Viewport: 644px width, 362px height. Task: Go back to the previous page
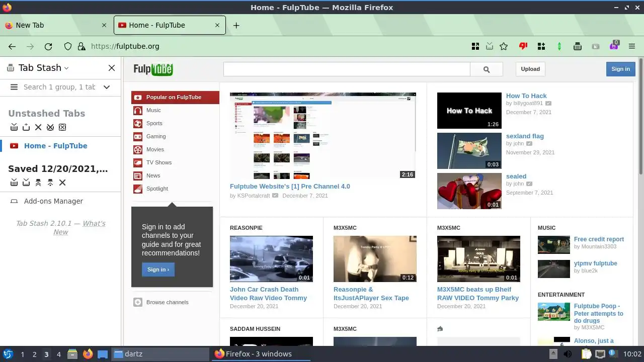tap(12, 46)
